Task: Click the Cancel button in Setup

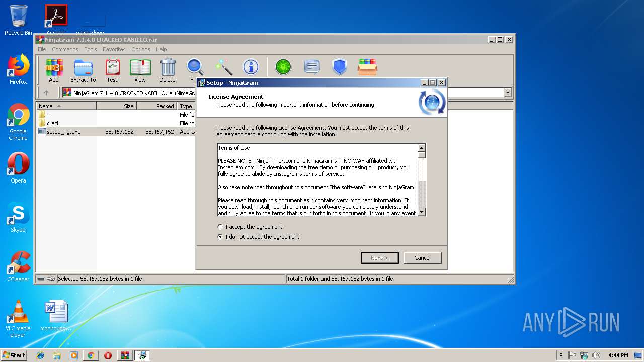Action: pyautogui.click(x=423, y=258)
